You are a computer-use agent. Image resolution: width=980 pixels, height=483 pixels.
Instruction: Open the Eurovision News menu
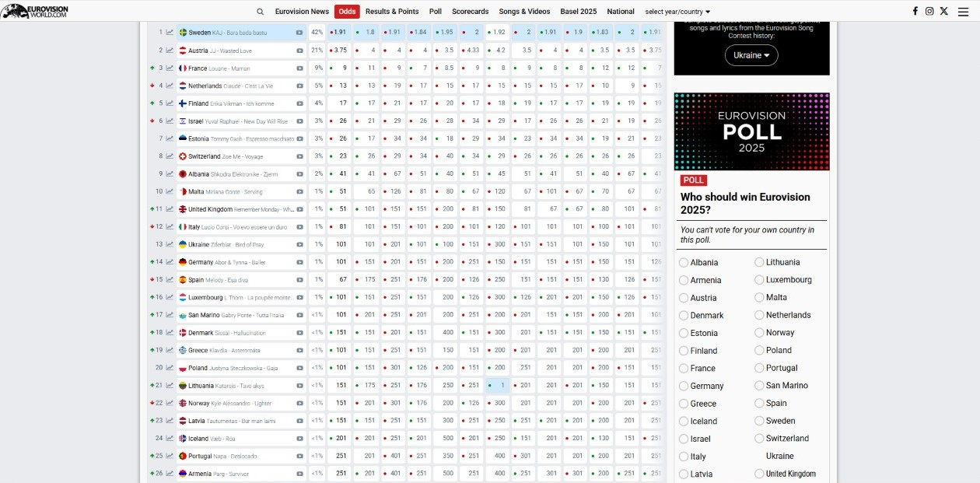pos(302,12)
